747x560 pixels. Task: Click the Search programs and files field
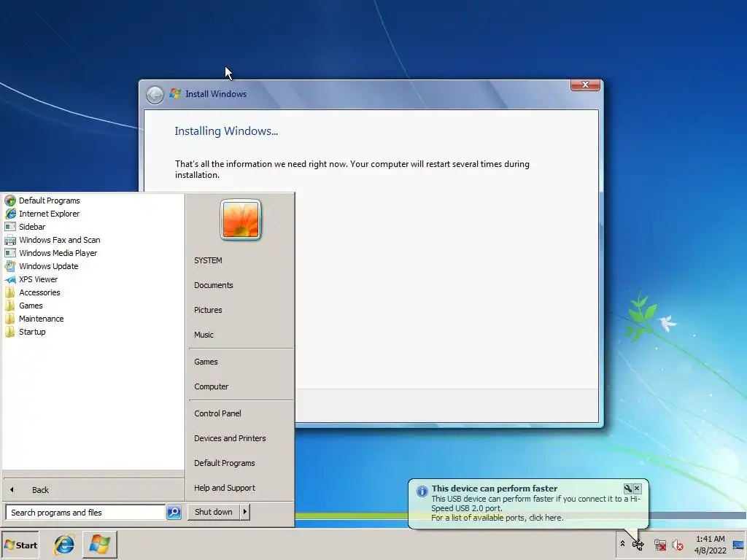[86, 513]
